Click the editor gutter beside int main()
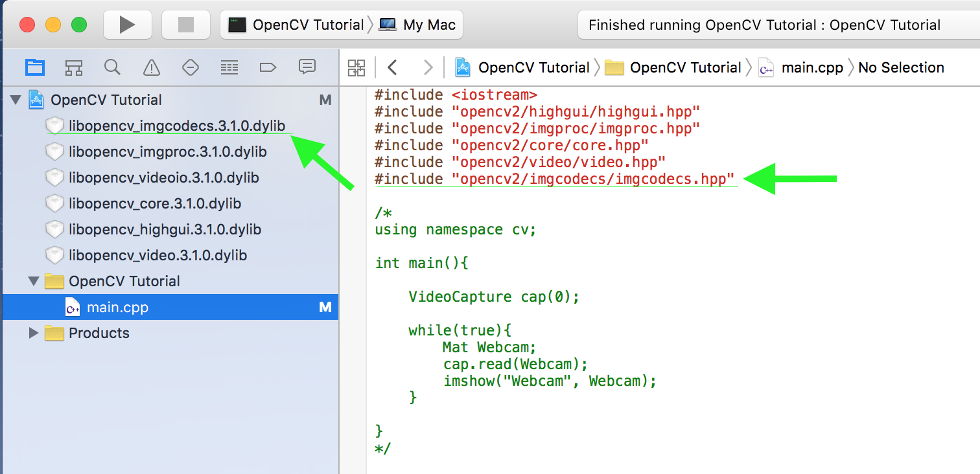980x474 pixels. [x=353, y=263]
